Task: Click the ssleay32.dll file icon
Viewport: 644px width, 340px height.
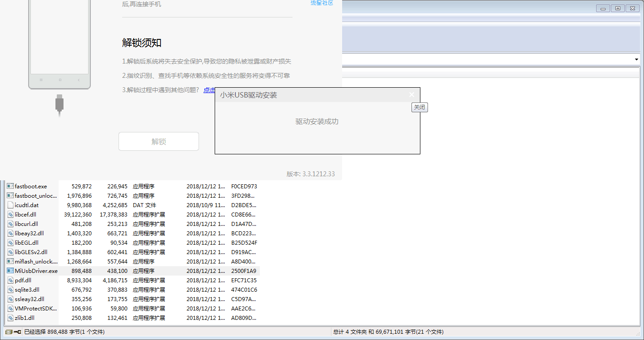Action: tap(10, 299)
